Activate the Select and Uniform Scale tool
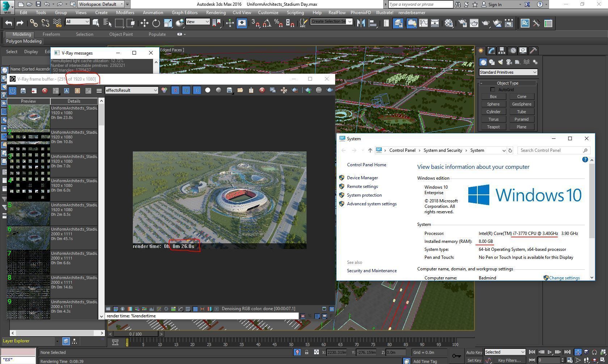This screenshot has height=364, width=608. [168, 23]
